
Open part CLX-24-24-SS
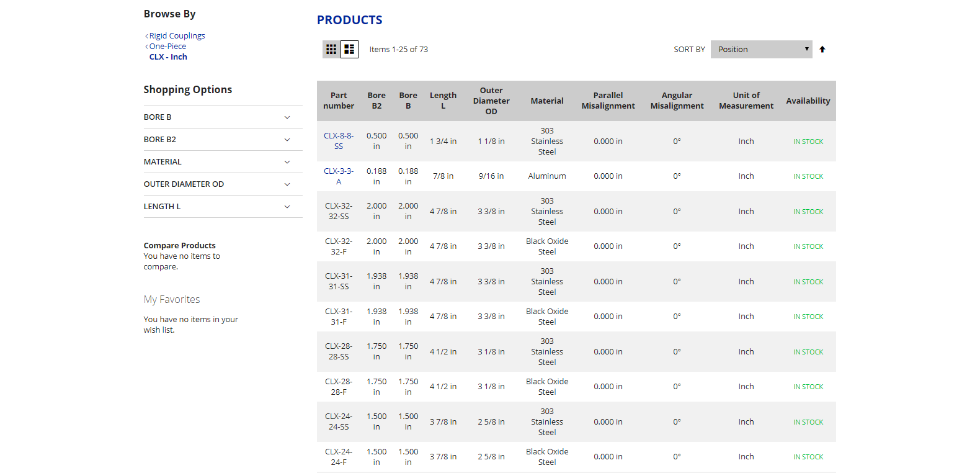pyautogui.click(x=339, y=421)
